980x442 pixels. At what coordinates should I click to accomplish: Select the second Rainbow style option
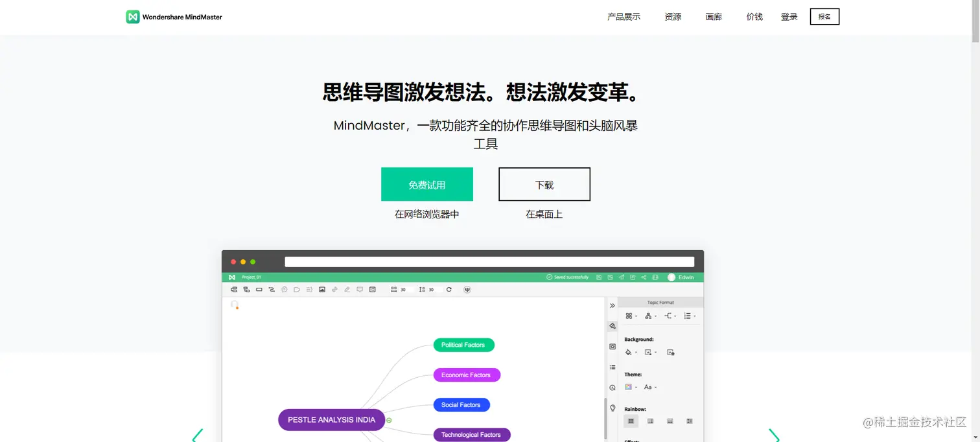pos(650,421)
